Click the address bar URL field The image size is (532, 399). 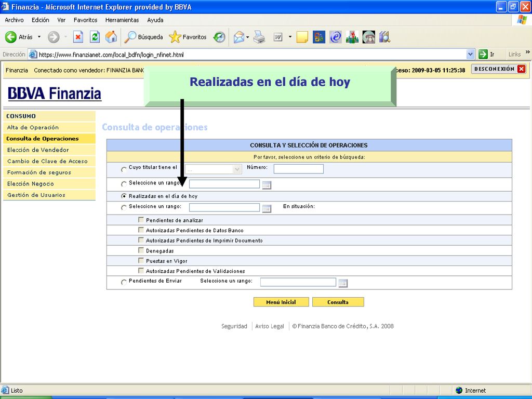tap(251, 54)
